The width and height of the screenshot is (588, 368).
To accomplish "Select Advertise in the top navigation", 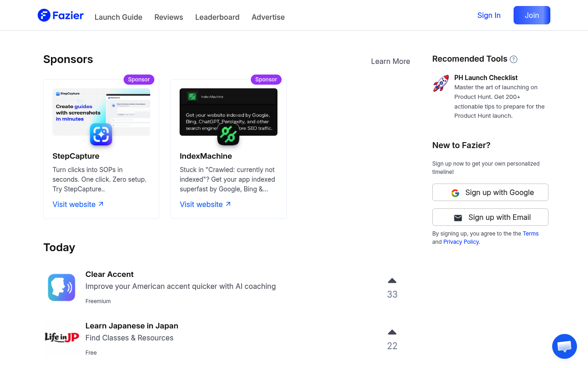I will (x=268, y=17).
